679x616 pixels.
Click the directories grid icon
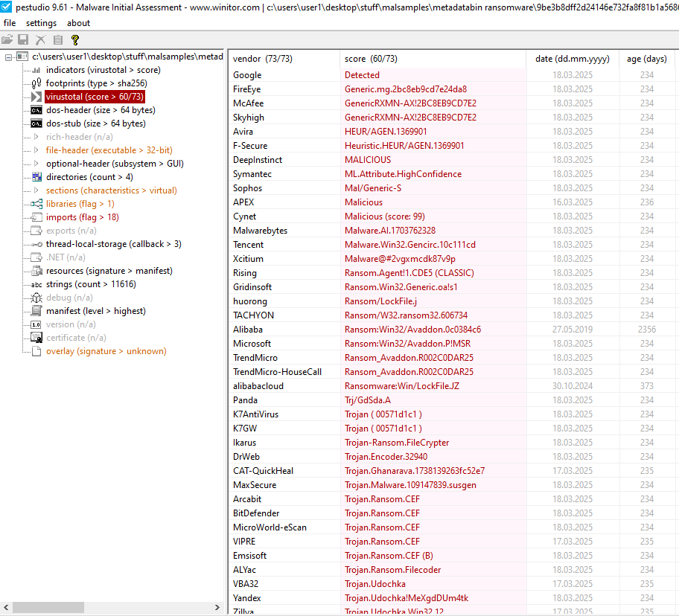pyautogui.click(x=36, y=177)
